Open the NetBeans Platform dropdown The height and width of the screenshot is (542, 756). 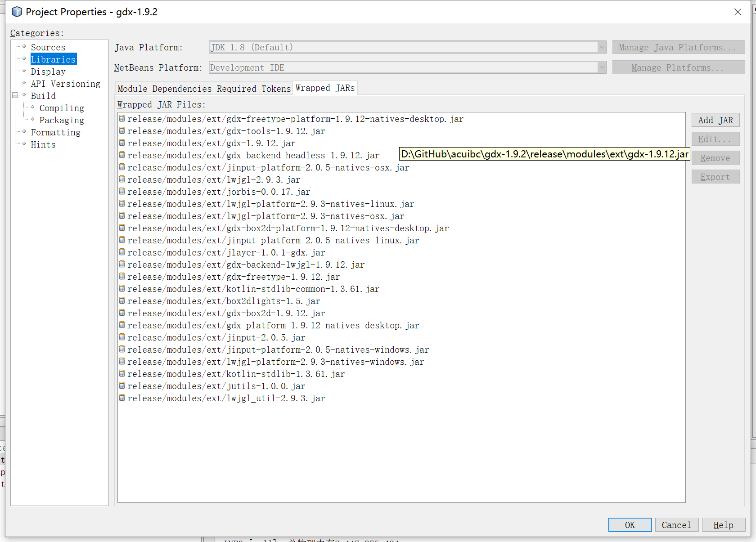click(602, 67)
